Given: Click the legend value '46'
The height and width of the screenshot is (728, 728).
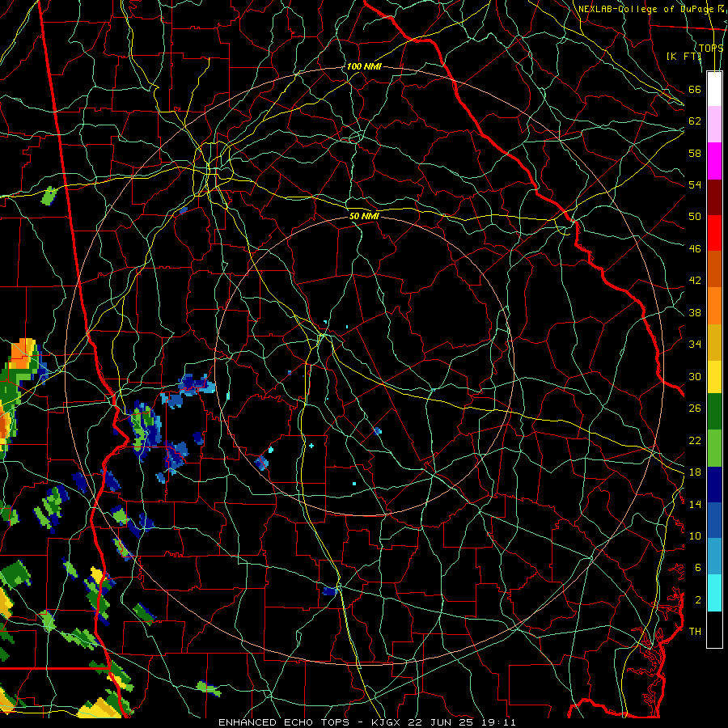Looking at the screenshot, I should point(695,249).
